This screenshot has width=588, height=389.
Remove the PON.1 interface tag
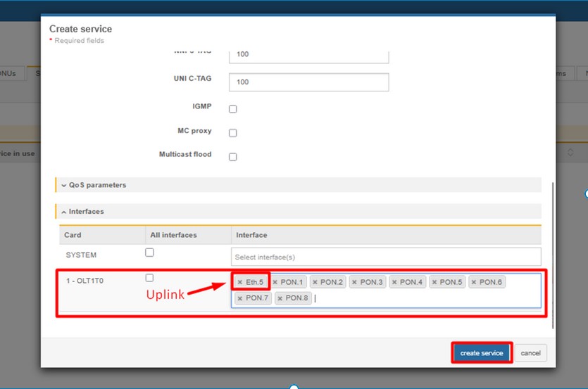pos(275,282)
